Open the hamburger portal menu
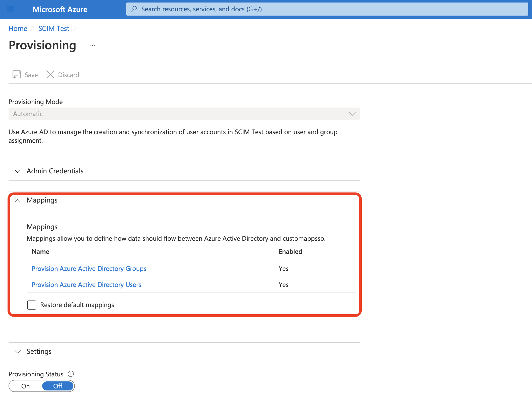Viewport: 532px width, 398px height. 11,9
